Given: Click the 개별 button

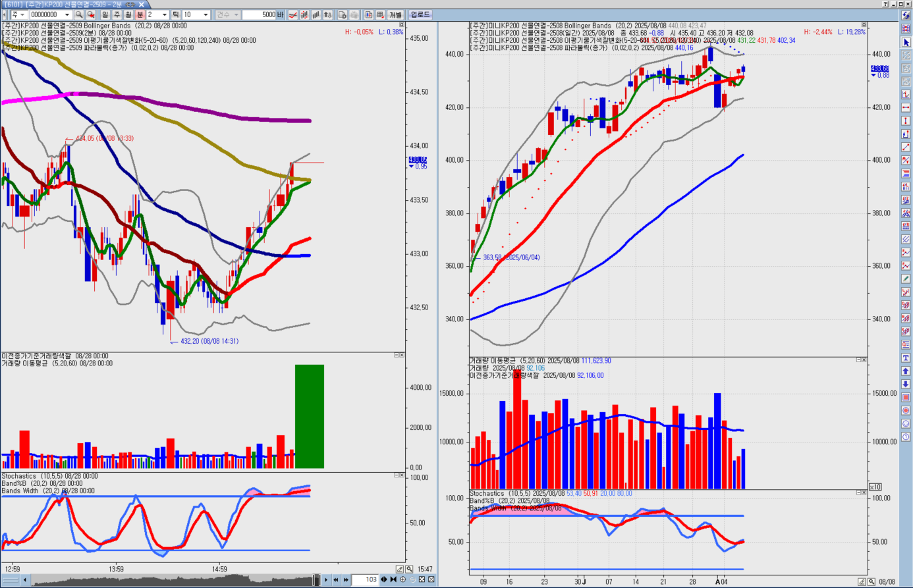Looking at the screenshot, I should coord(395,14).
